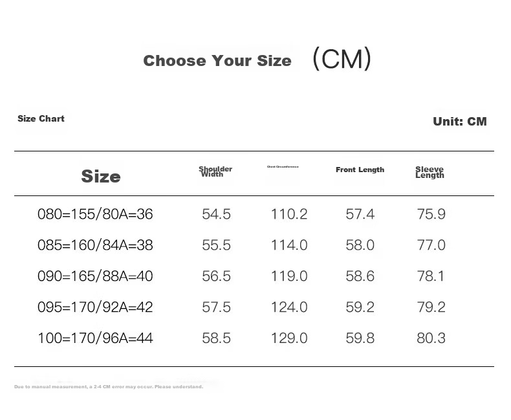This screenshot has height=420, width=511.
Task: Click the large '(CM)' title text
Action: [342, 59]
